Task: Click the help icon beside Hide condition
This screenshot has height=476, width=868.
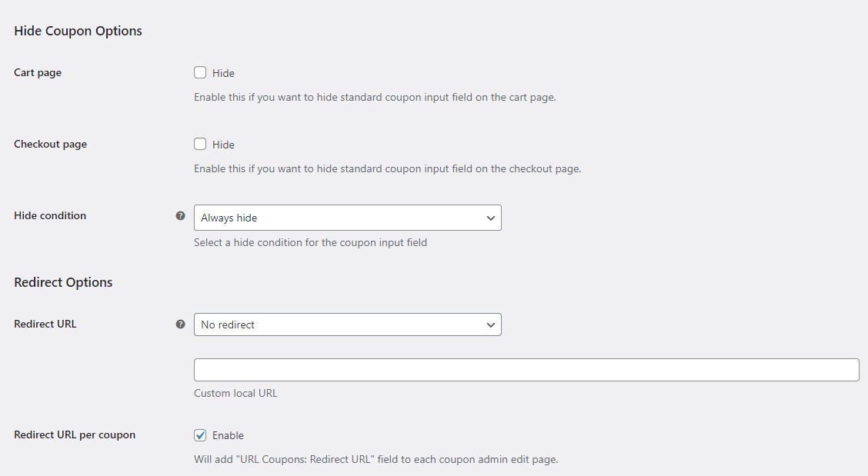Action: [x=181, y=216]
